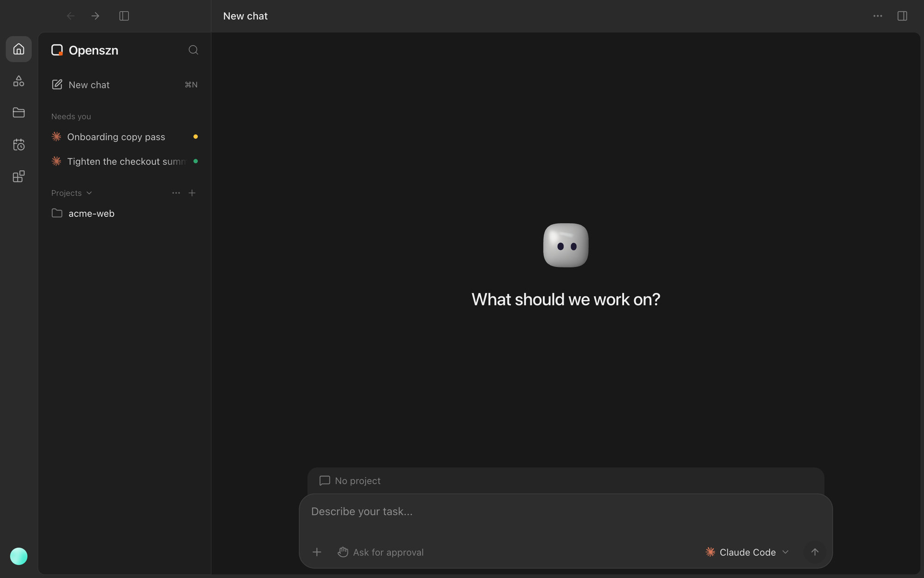Click the New chat title in header
The height and width of the screenshot is (578, 924).
[245, 16]
